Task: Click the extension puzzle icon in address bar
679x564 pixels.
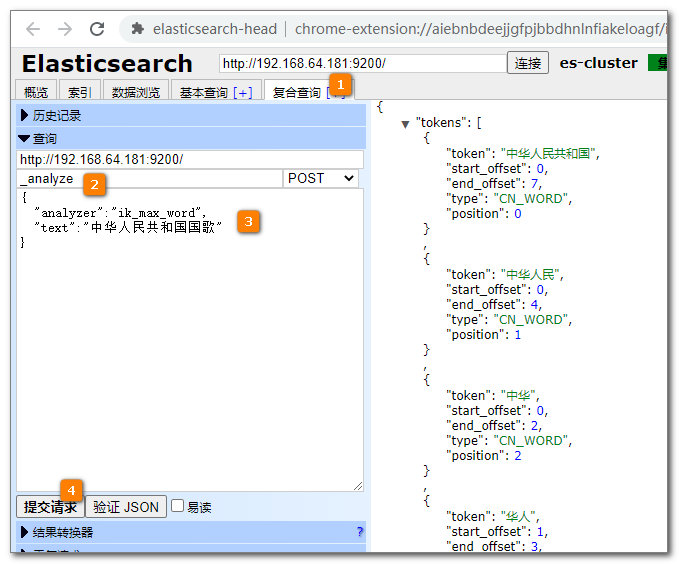Action: (x=137, y=29)
